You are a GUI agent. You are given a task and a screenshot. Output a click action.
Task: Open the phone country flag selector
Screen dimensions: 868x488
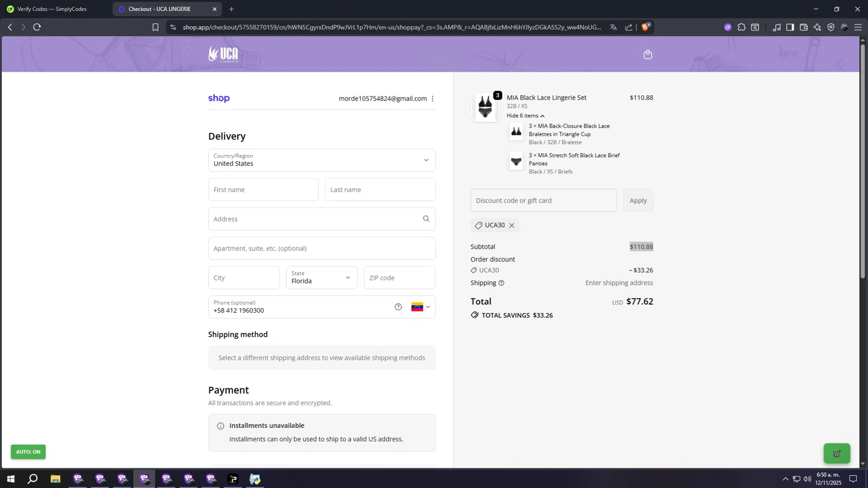click(421, 307)
